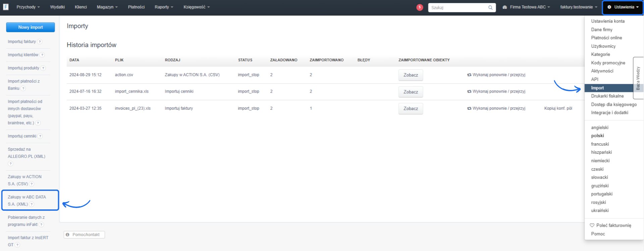
Task: Open the Magazyn dropdown
Action: tap(107, 7)
